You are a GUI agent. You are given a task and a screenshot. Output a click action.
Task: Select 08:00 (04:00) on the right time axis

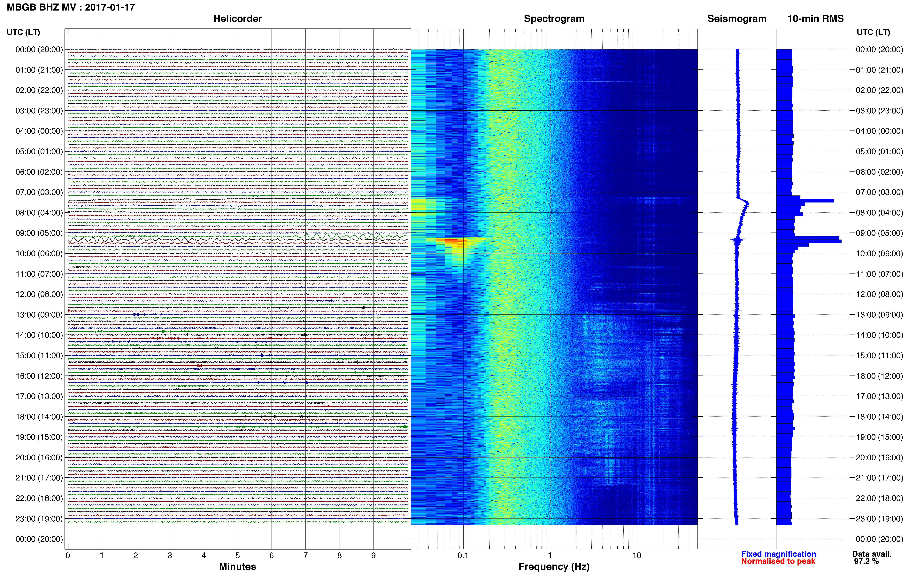(x=879, y=213)
